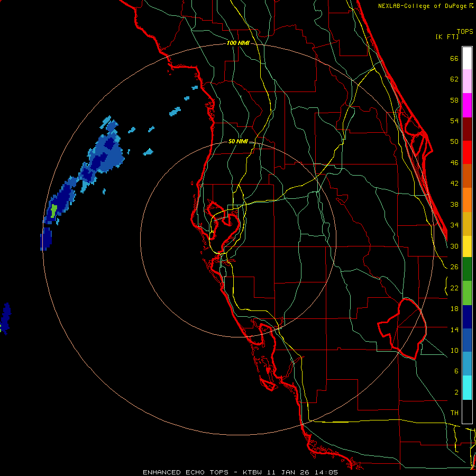Click the "50" legend value
The height and width of the screenshot is (476, 476).
(454, 141)
